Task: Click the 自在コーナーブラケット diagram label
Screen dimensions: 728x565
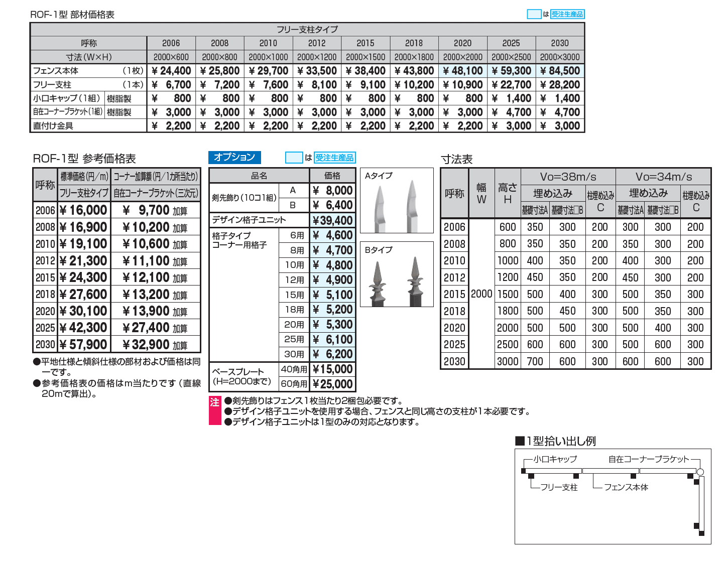Action: coord(648,458)
